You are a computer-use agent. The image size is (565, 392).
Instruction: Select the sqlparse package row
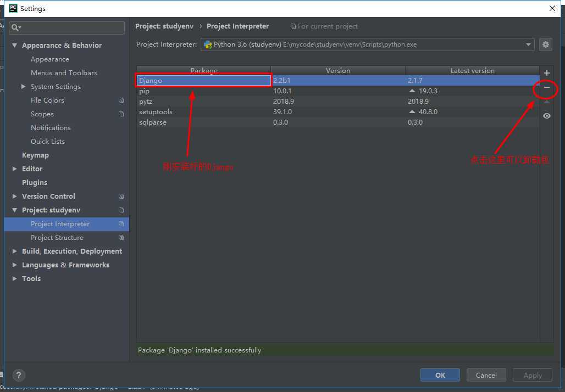338,122
